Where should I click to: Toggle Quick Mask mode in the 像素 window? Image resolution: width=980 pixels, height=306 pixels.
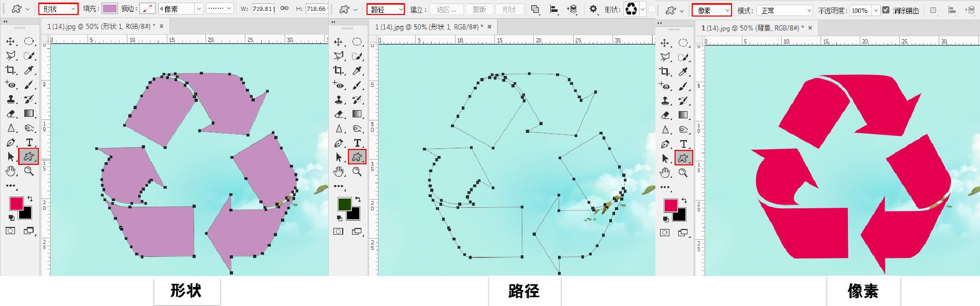[665, 233]
